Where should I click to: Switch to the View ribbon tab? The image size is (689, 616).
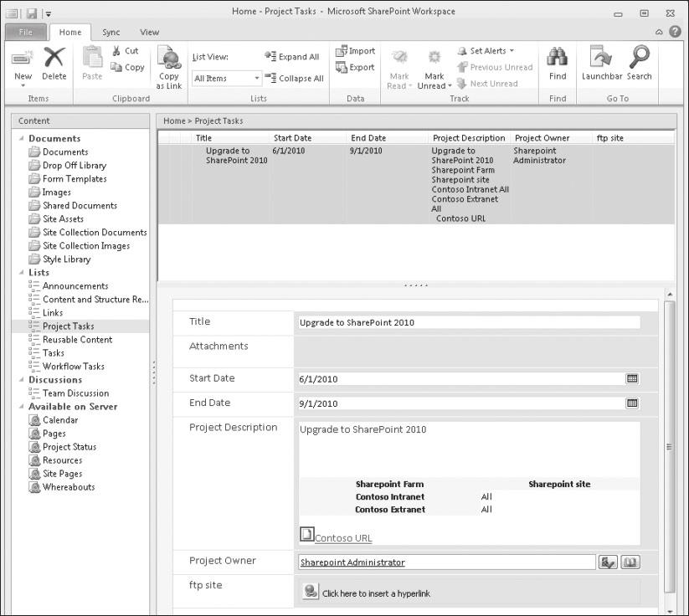tap(149, 32)
